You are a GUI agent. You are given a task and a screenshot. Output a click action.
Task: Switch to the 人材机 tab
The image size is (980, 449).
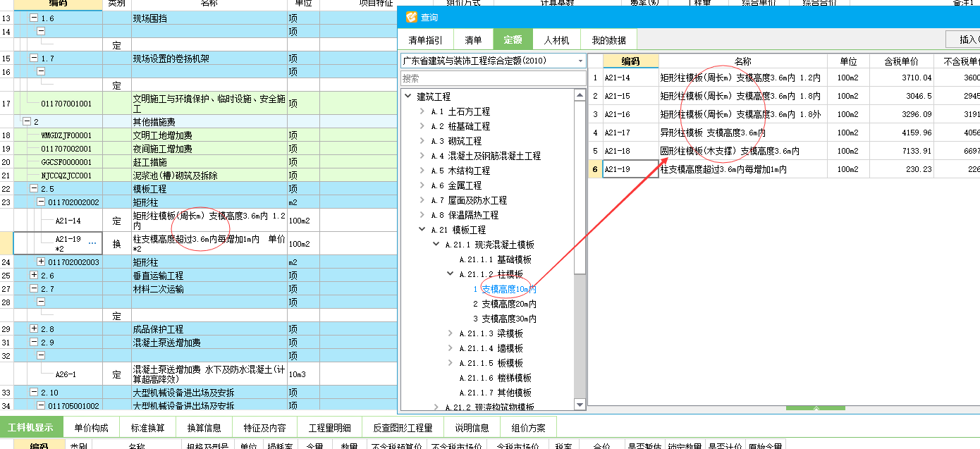(556, 40)
